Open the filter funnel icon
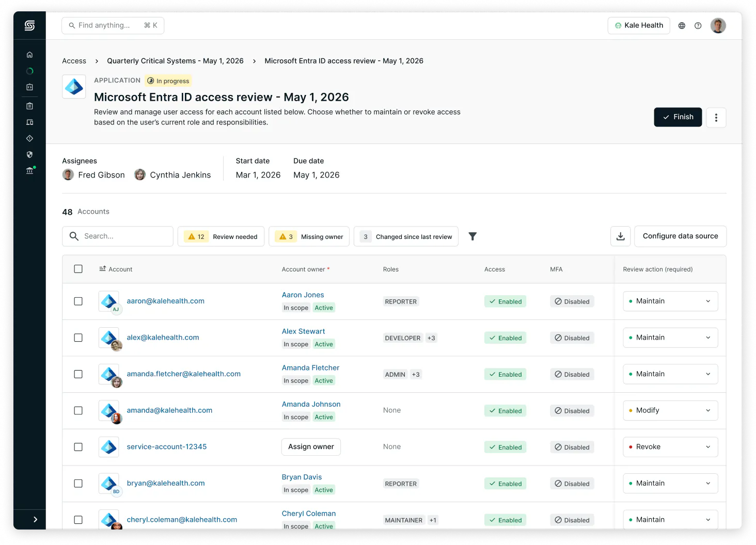This screenshot has width=756, height=545. pos(472,236)
